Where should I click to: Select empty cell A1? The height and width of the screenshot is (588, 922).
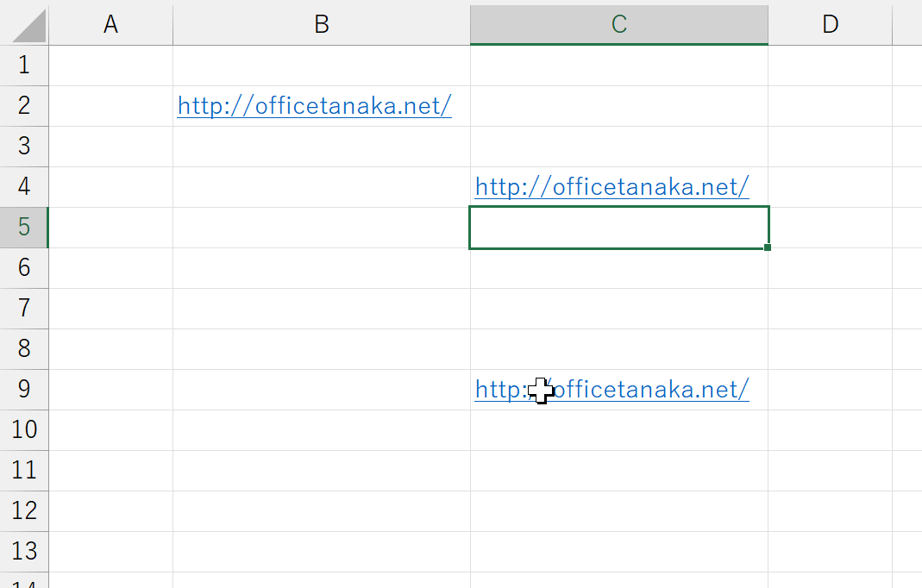pos(110,66)
